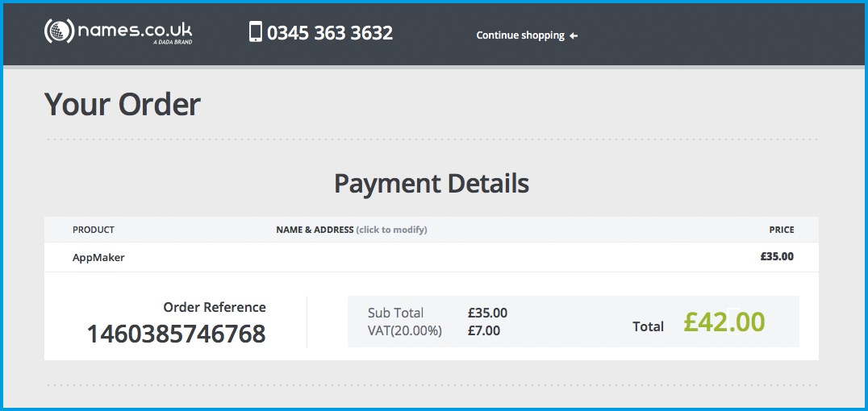Click the arrow beside Continue shopping

[x=574, y=35]
